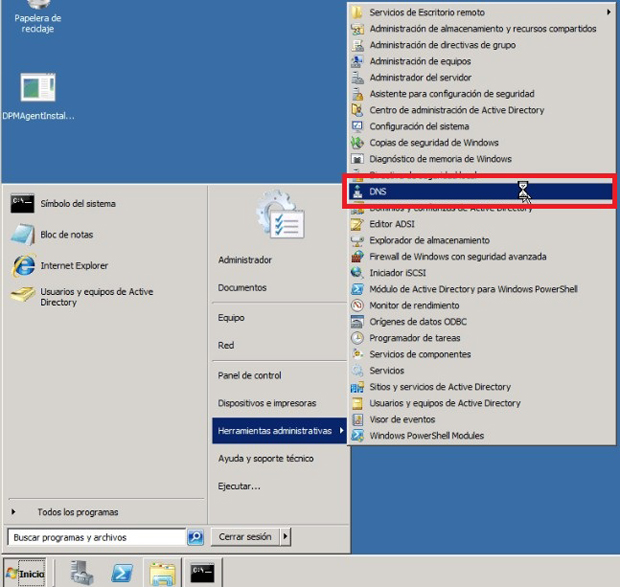Viewport: 620px width, 587px height.
Task: Click the Administrador user link
Action: [245, 260]
